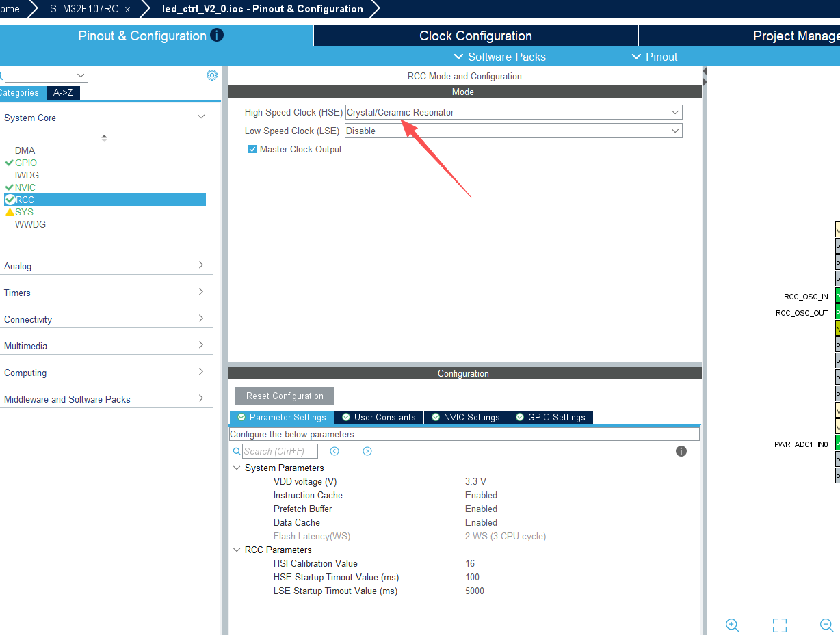Viewport: 840px width, 635px height.
Task: Click the green checkmark beside NVIC
Action: point(10,187)
